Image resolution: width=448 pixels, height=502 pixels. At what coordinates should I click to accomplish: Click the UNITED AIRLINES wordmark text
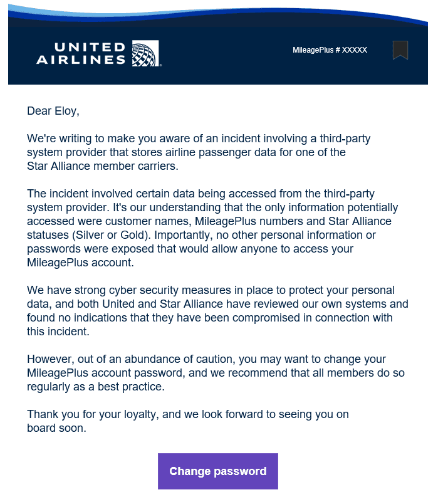coord(81,53)
